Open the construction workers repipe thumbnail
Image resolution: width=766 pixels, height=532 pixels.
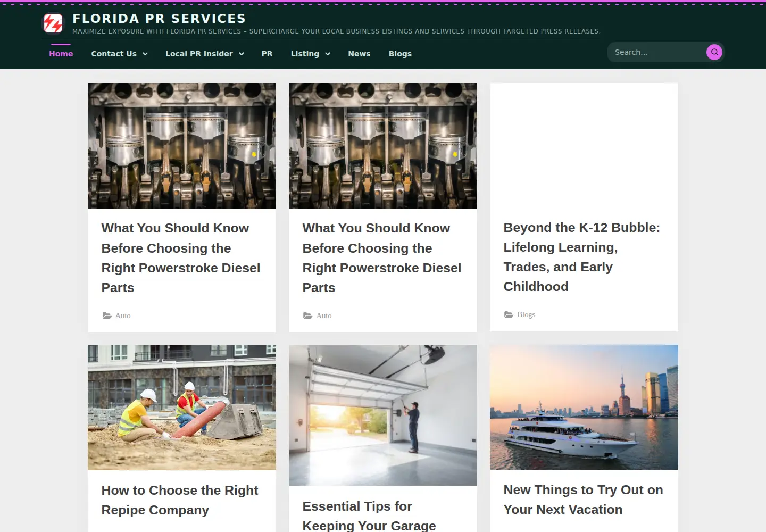point(182,408)
